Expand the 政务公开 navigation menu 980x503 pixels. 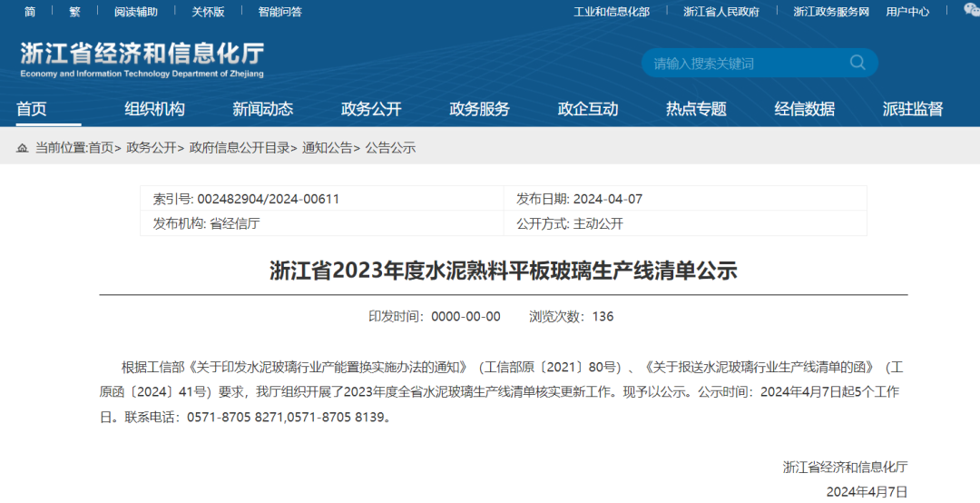coord(371,109)
